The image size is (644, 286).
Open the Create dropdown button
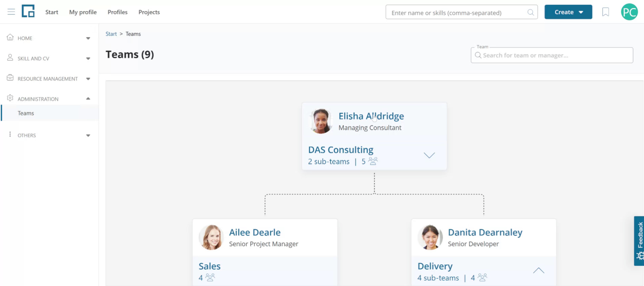[x=568, y=12]
